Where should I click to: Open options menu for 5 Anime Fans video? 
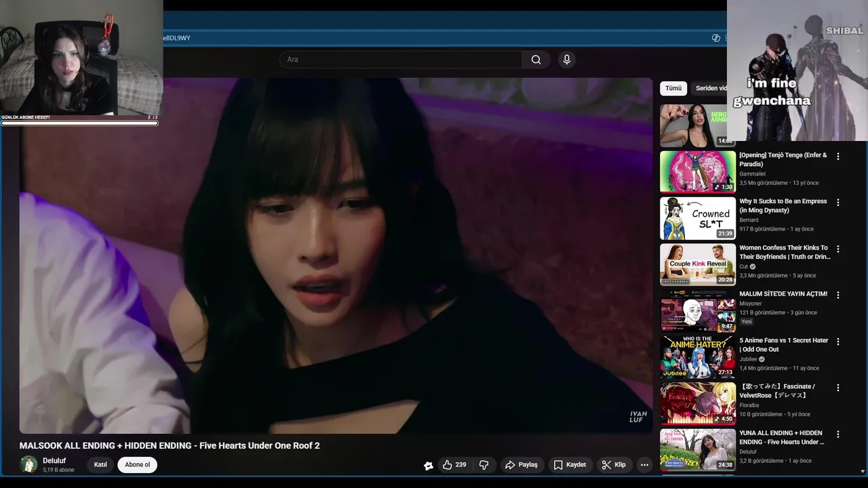pos(838,341)
